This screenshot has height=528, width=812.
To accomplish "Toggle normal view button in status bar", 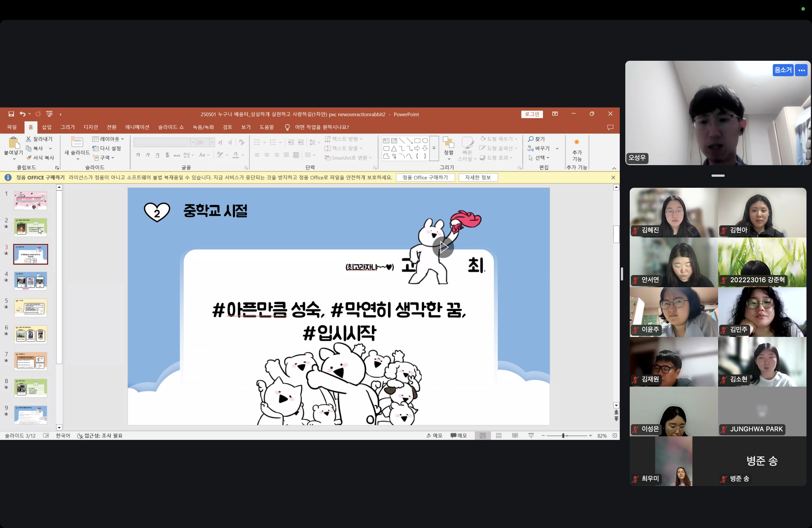I will tap(483, 435).
